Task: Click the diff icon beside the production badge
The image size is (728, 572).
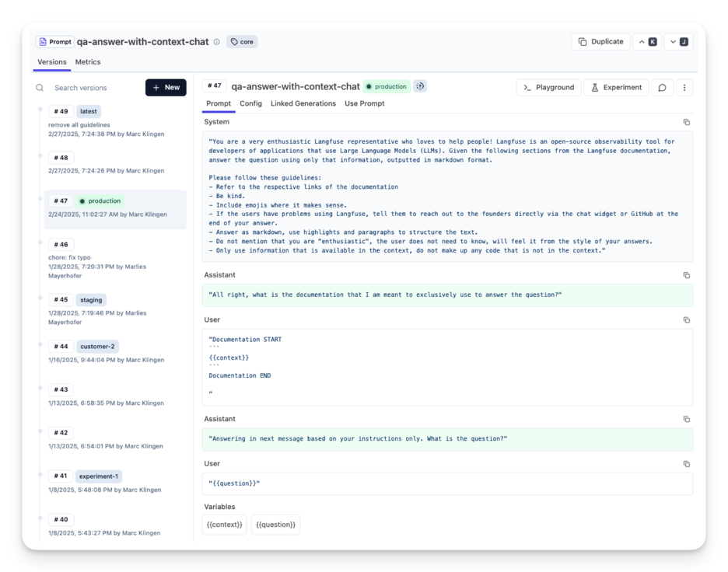Action: point(419,86)
